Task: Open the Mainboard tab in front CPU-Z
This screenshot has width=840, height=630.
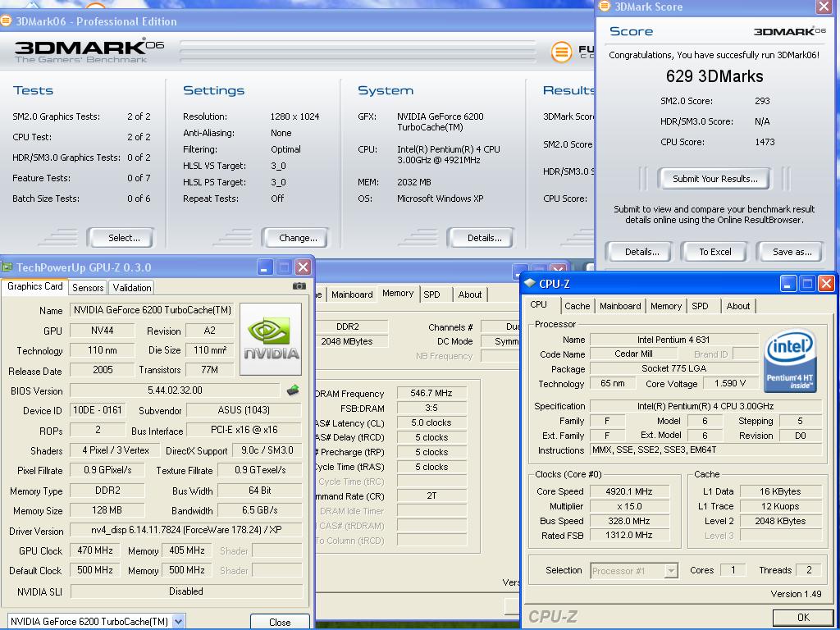Action: coord(620,306)
